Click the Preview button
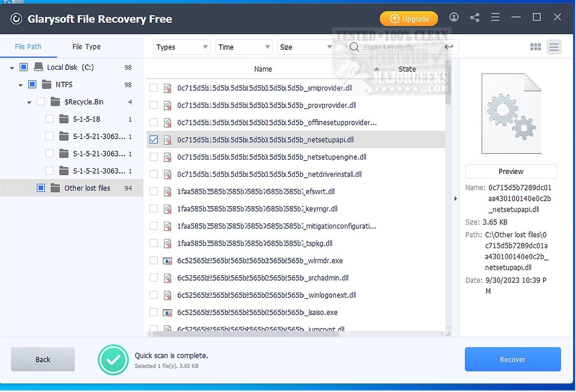The height and width of the screenshot is (392, 576). click(511, 171)
